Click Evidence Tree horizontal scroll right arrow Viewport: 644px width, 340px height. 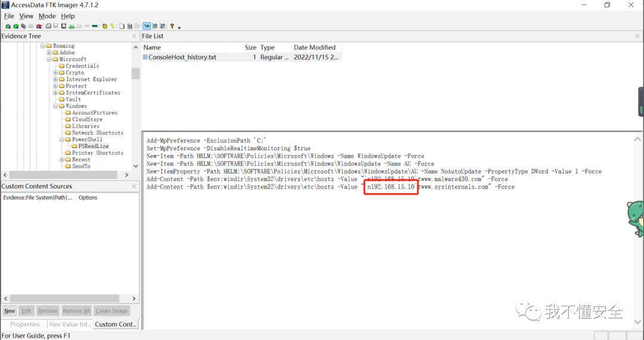click(126, 175)
